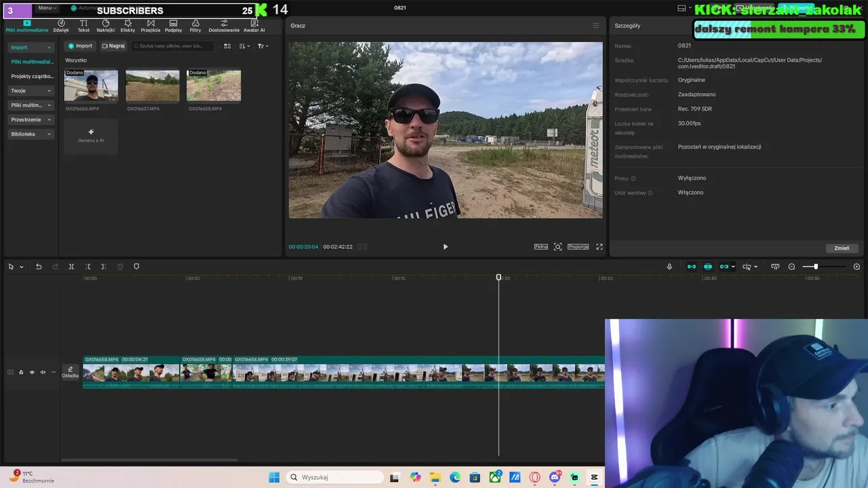Open the selection tool mode dropdown arrow
Image resolution: width=868 pixels, height=488 pixels.
point(21,266)
